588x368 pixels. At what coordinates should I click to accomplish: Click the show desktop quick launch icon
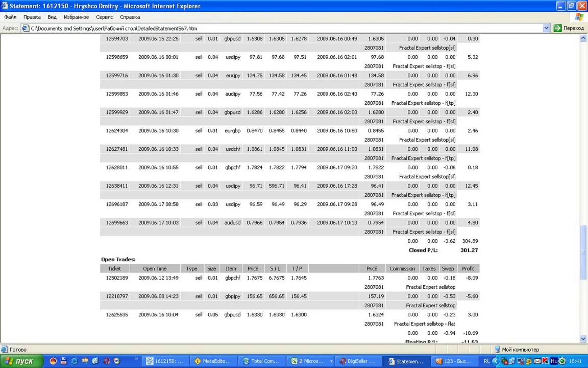point(85,361)
